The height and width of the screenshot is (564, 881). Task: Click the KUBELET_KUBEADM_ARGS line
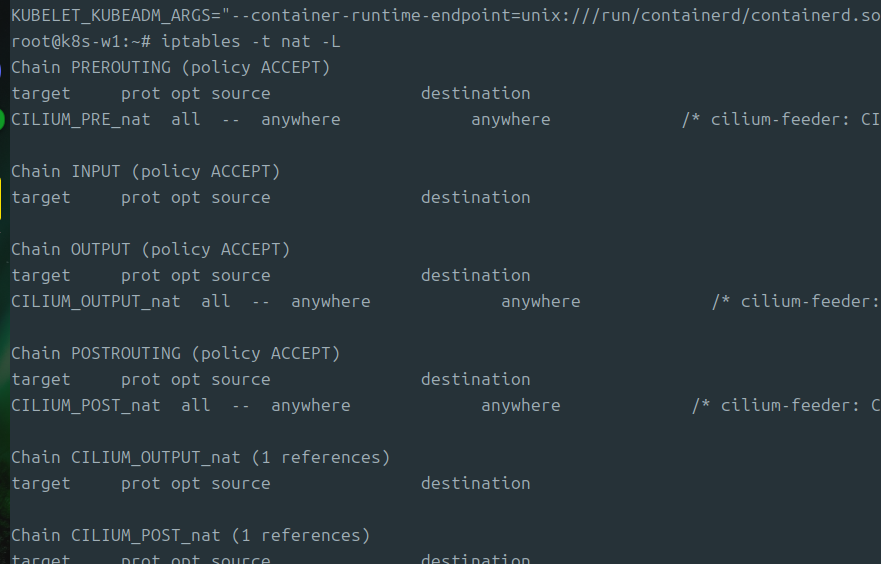pyautogui.click(x=446, y=16)
